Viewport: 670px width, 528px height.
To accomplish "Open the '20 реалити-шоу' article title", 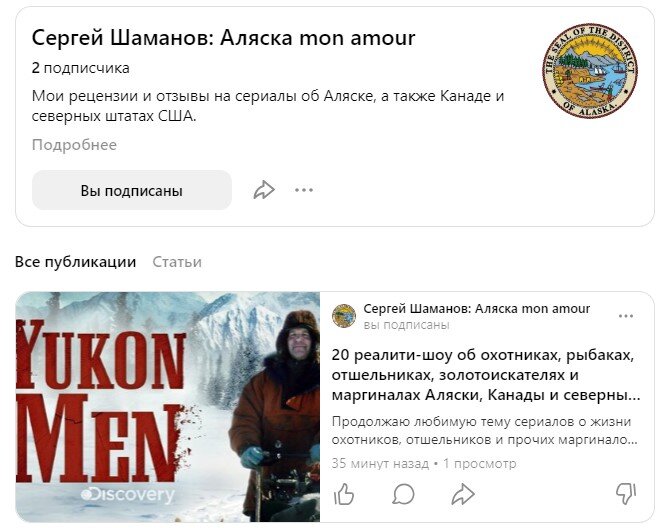I will pyautogui.click(x=486, y=375).
